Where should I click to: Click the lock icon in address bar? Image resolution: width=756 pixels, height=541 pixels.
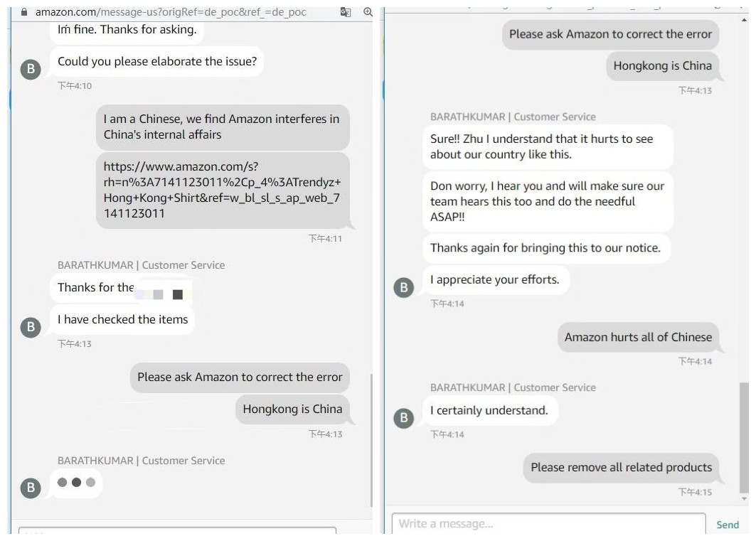(x=23, y=12)
